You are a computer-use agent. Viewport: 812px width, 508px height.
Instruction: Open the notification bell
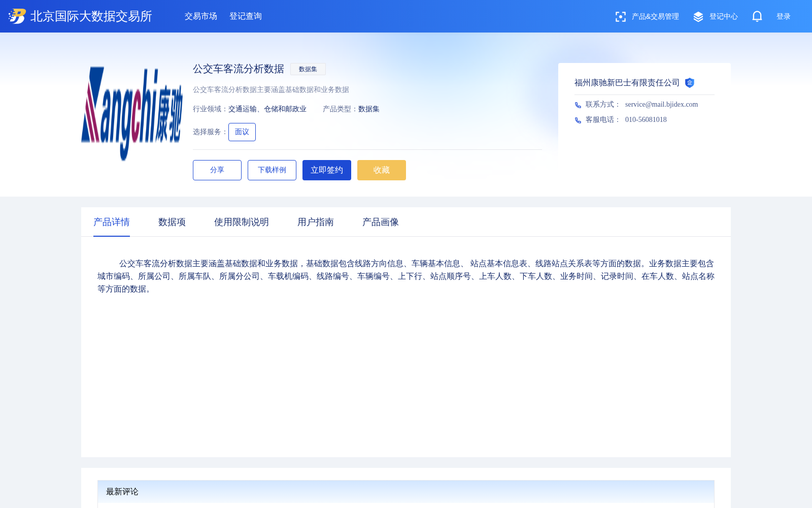[x=757, y=16]
